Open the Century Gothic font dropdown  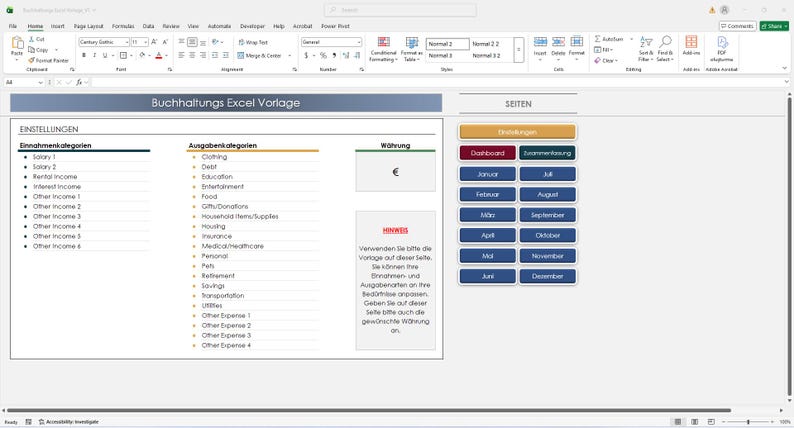(x=127, y=42)
